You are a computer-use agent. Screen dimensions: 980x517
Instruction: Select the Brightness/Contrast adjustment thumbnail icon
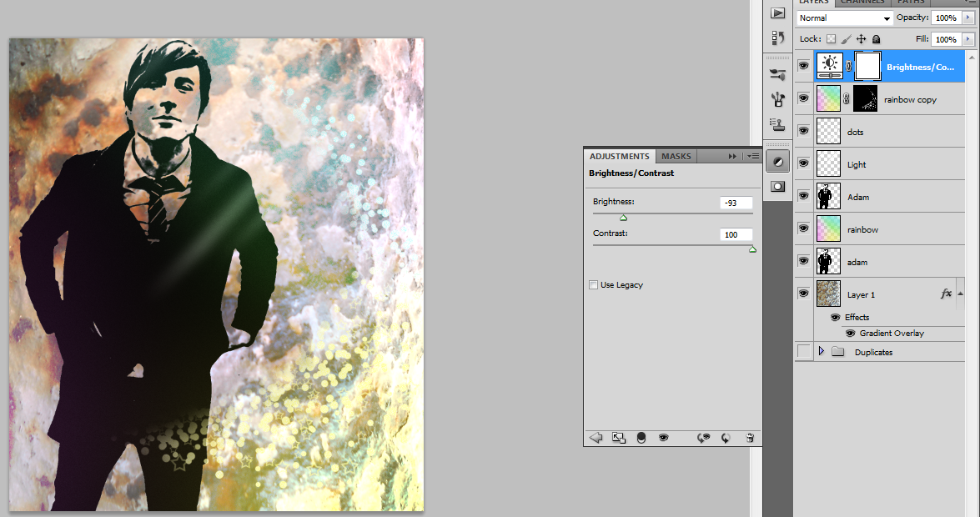coord(829,66)
